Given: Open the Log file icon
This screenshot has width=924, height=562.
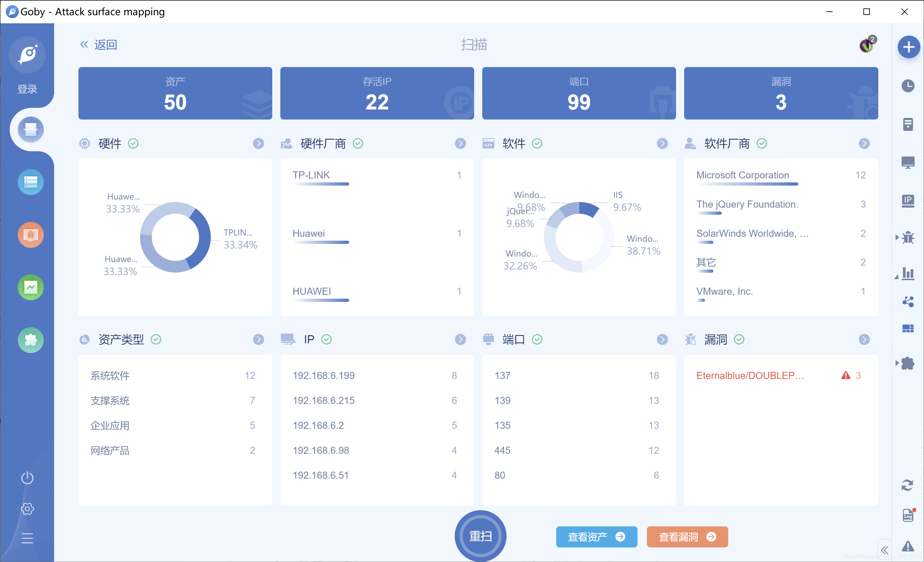Looking at the screenshot, I should 908,515.
